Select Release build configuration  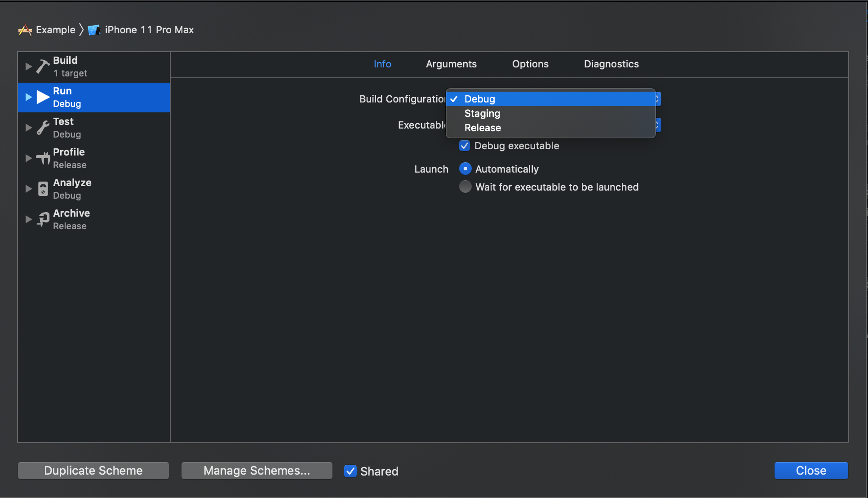point(482,127)
